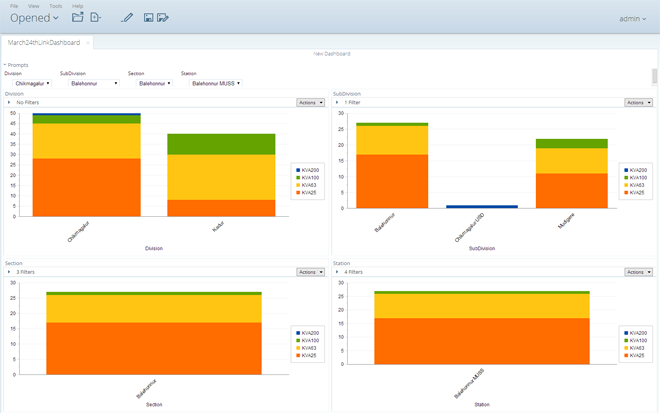Image resolution: width=660 pixels, height=413 pixels.
Task: Click the green KVA100 segment of the Kadur bar
Action: click(221, 144)
